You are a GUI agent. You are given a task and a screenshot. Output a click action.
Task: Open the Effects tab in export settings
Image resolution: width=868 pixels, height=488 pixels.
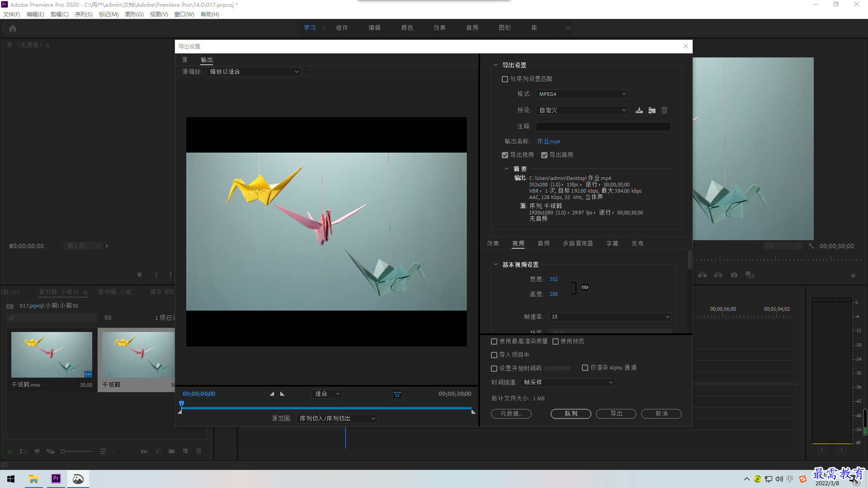tap(493, 243)
